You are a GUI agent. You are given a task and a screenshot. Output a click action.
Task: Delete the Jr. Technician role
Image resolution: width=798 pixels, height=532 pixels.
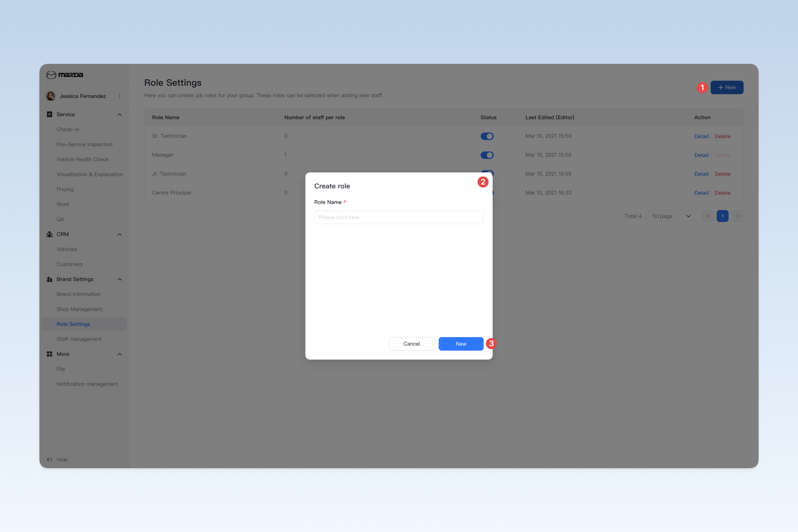point(722,174)
